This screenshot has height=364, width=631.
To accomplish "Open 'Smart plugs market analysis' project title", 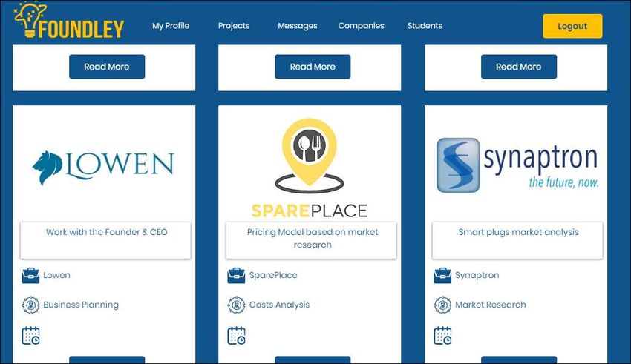I will click(x=518, y=232).
